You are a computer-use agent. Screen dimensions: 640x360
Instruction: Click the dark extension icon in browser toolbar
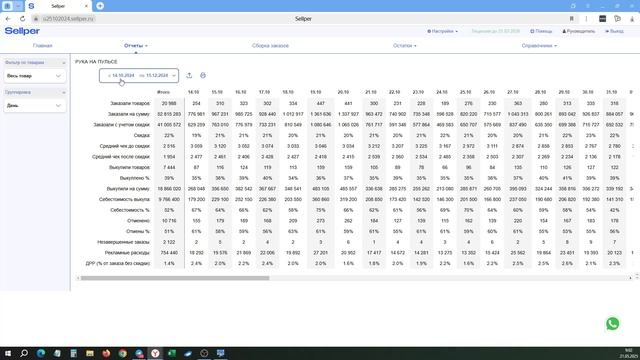(602, 19)
